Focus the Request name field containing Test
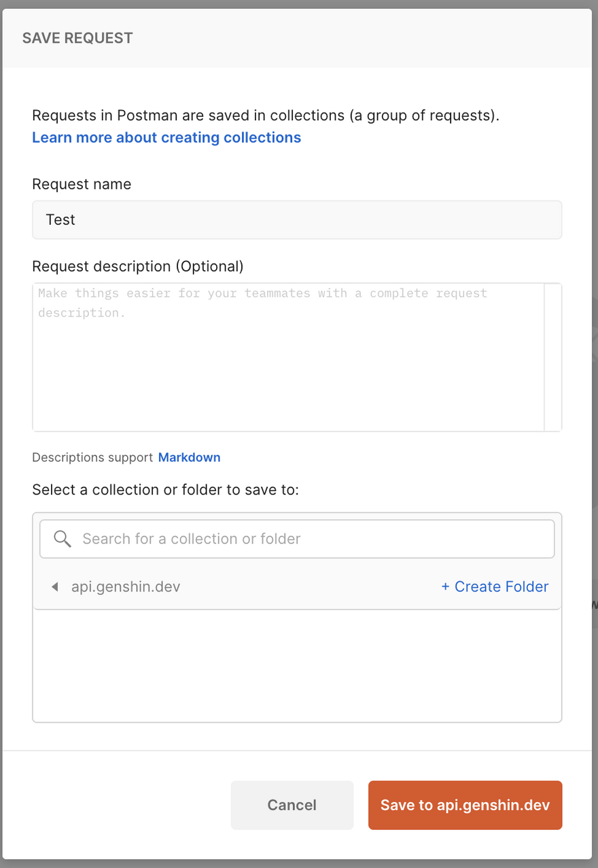This screenshot has height=868, width=598. click(297, 219)
